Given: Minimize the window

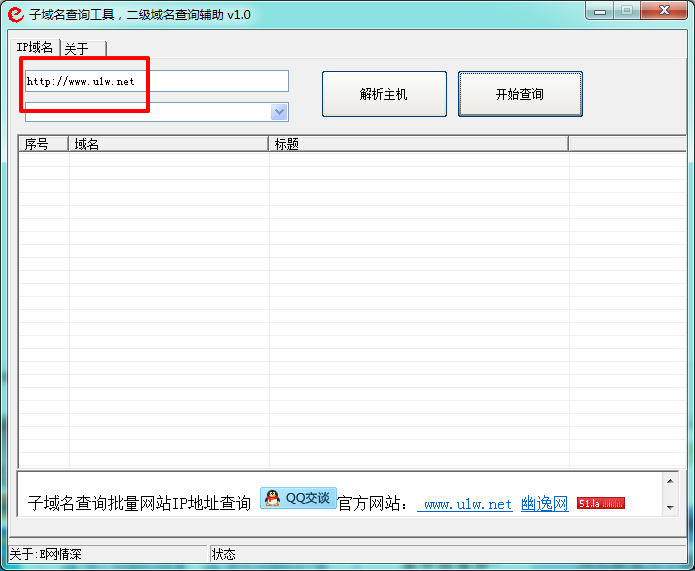Looking at the screenshot, I should point(600,11).
